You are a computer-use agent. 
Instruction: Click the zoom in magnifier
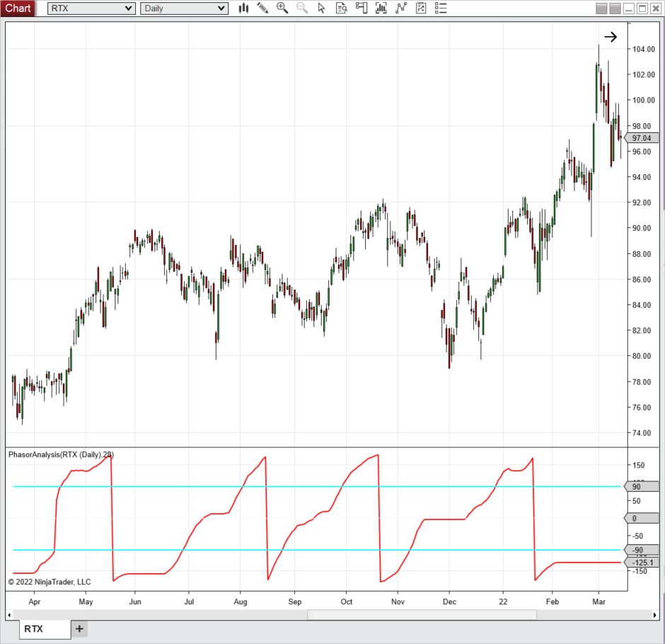coord(282,8)
